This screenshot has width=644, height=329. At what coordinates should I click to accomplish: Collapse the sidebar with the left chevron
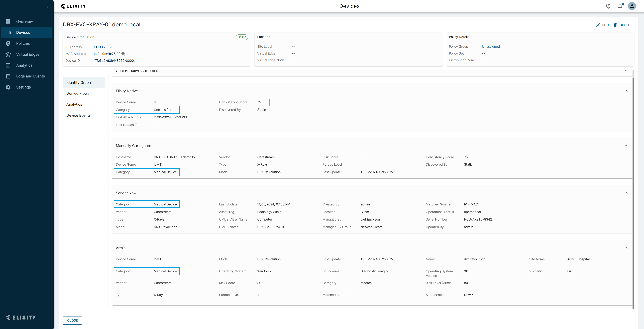(47, 7)
